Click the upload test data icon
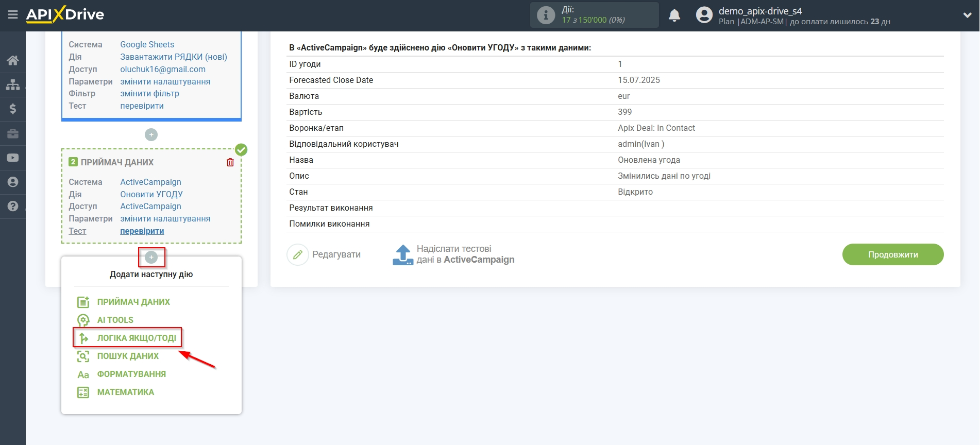The image size is (980, 445). click(x=402, y=254)
